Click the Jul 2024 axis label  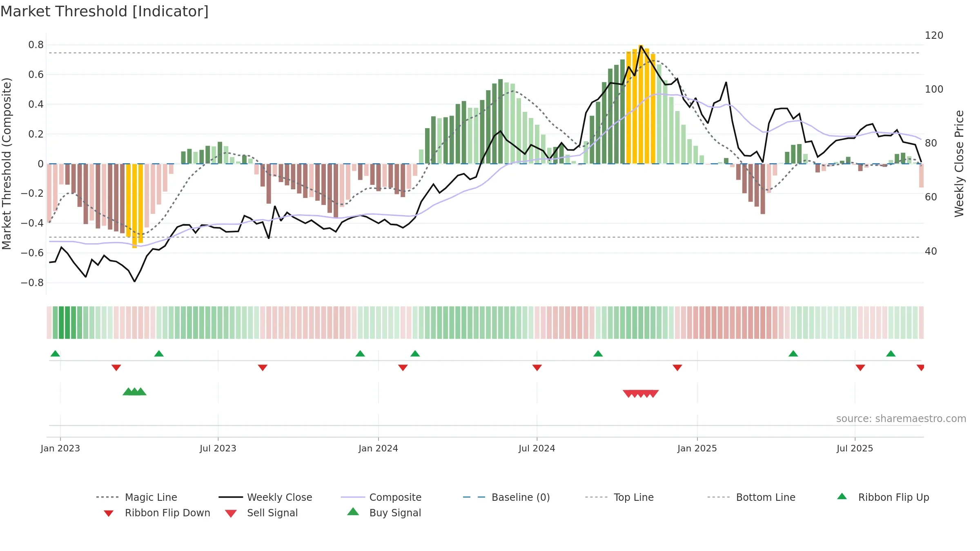click(x=537, y=448)
